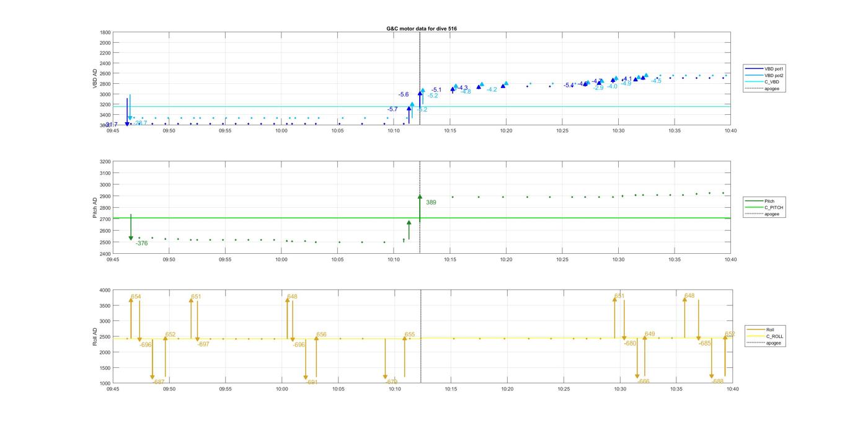Viewport: 868px width, 430px height.
Task: Click the '-5.6' VBD data label
Action: tap(404, 94)
